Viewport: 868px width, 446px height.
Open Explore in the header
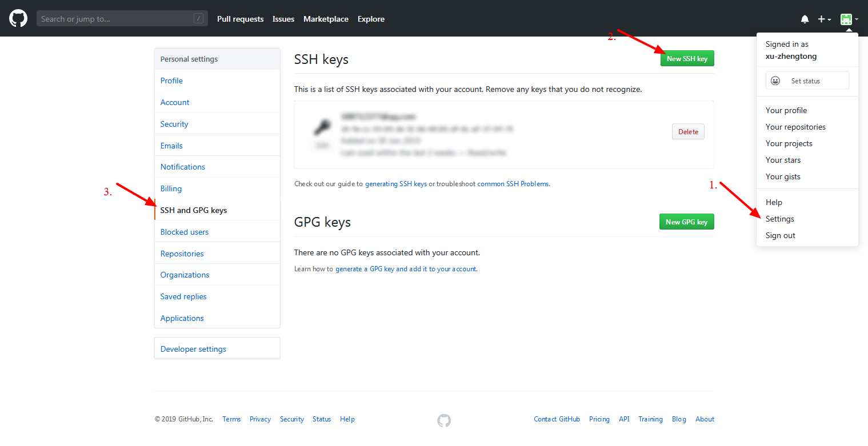click(371, 19)
